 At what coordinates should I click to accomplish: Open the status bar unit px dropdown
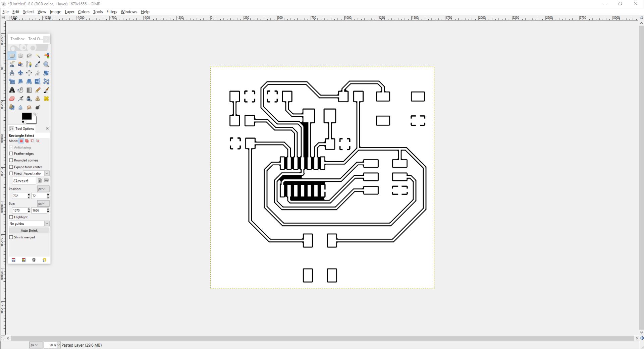tap(36, 345)
